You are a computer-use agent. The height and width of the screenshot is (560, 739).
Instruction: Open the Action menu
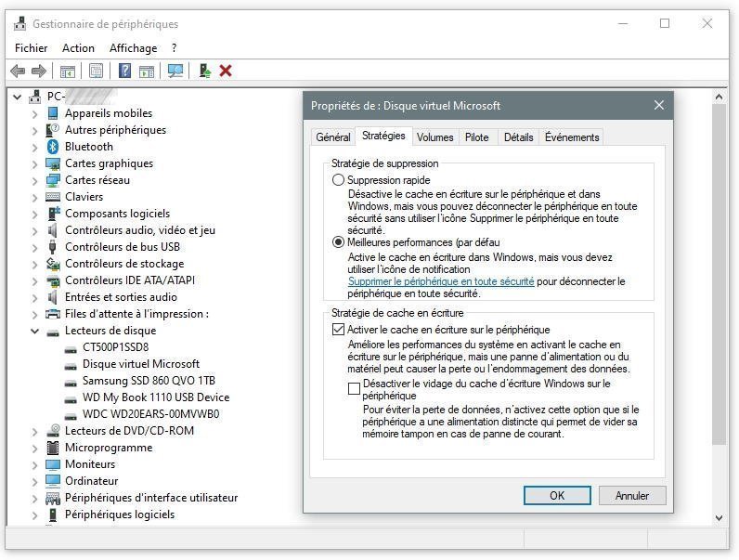(78, 48)
